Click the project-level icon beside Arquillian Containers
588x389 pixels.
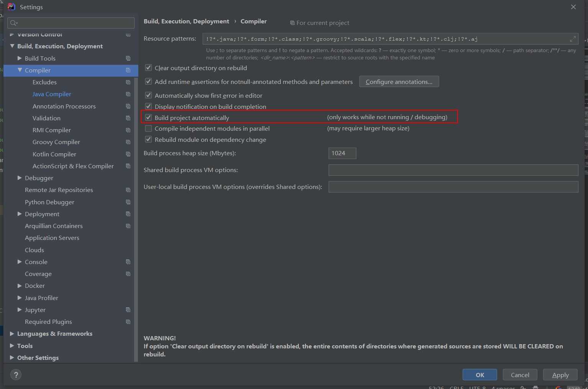pyautogui.click(x=128, y=226)
